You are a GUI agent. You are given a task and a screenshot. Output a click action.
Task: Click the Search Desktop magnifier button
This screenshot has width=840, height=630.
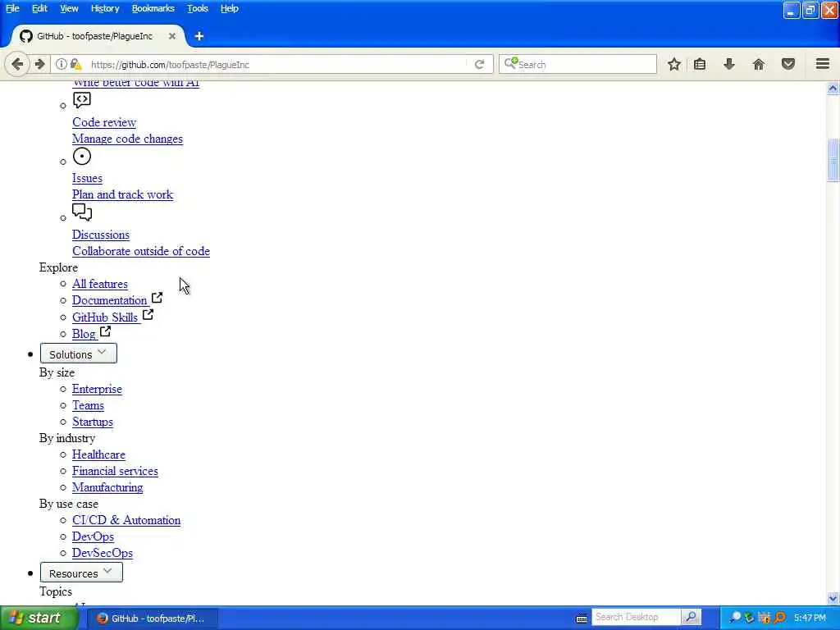[691, 617]
